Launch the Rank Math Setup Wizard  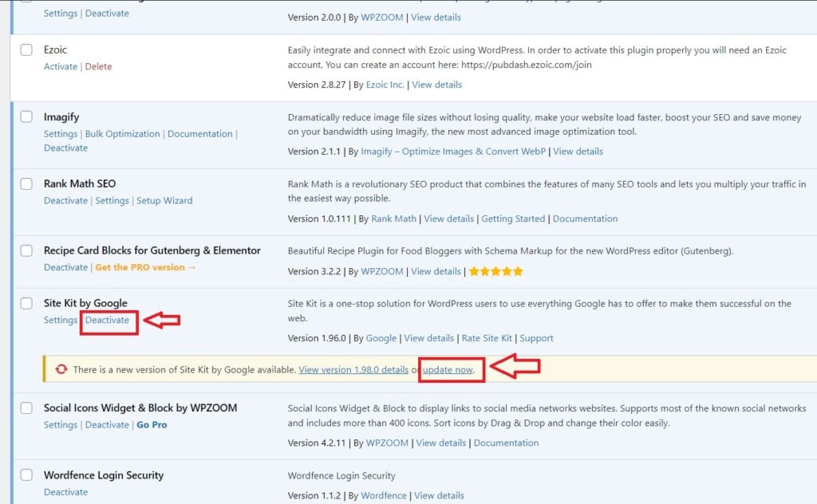(164, 201)
